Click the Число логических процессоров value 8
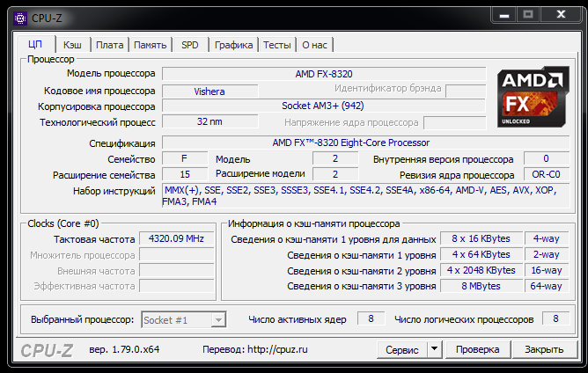 click(555, 318)
